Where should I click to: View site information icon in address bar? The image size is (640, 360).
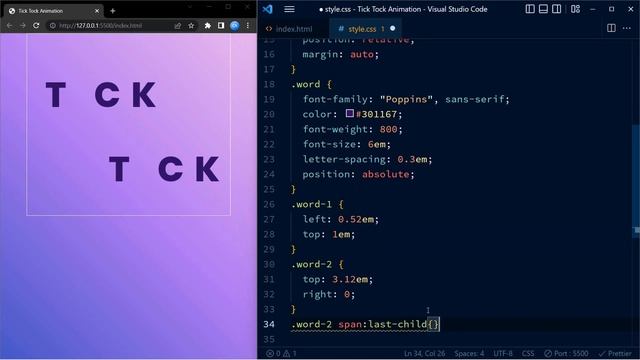point(53,25)
